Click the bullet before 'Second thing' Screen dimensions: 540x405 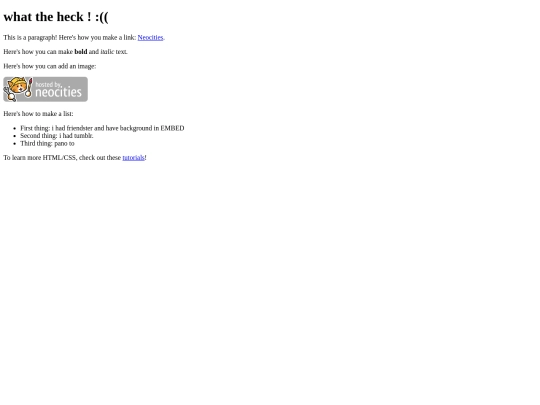click(14, 136)
